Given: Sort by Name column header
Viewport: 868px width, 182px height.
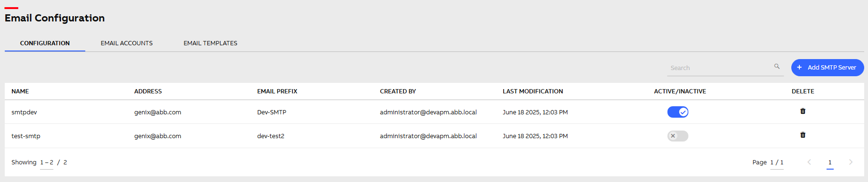Looking at the screenshot, I should (20, 91).
